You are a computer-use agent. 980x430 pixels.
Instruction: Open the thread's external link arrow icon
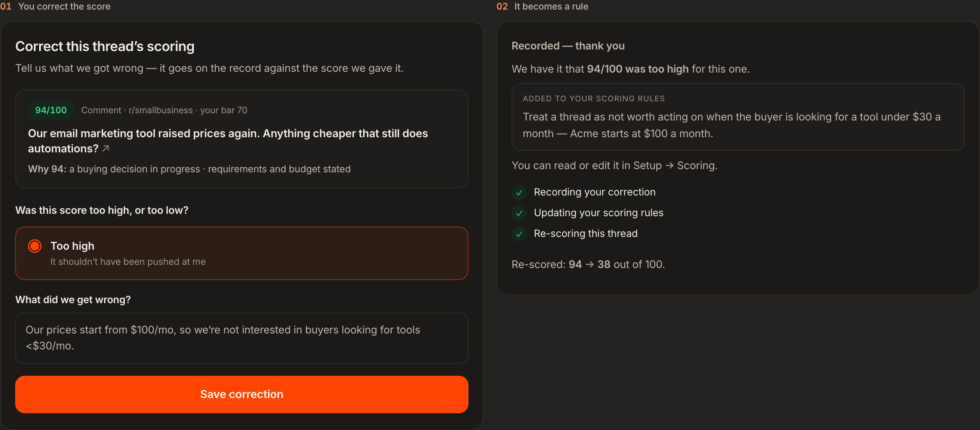click(106, 148)
